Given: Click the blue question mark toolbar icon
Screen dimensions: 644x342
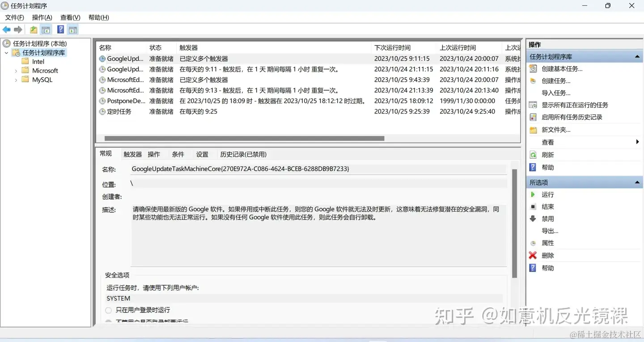Looking at the screenshot, I should coord(60,30).
